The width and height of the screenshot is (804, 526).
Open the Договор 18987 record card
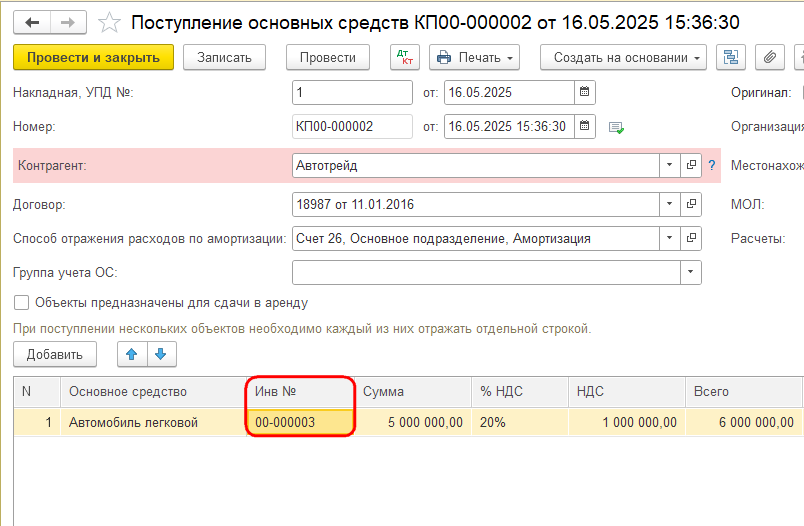[691, 204]
